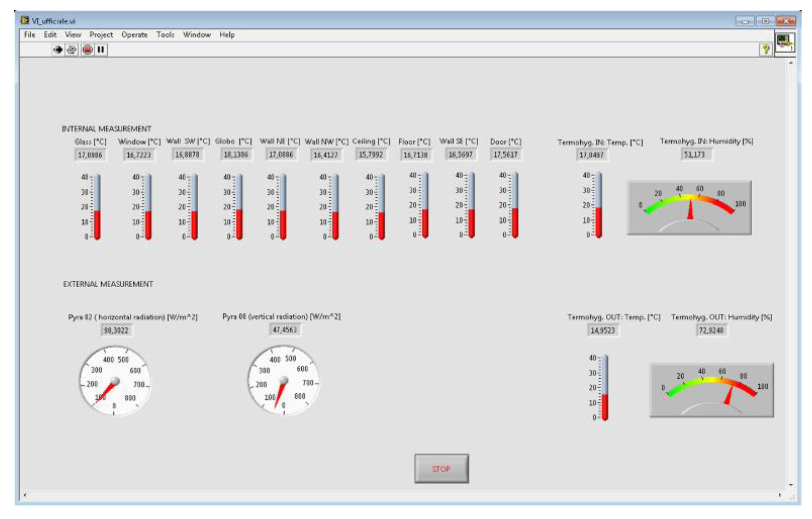Click the vertical scrollbar up arrow

tap(791, 63)
